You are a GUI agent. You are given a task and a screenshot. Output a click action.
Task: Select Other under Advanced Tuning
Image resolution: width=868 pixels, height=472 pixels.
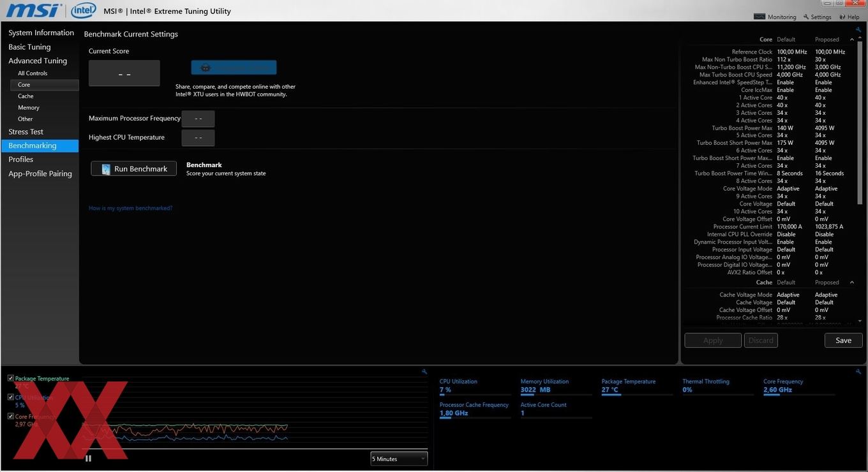[26, 119]
